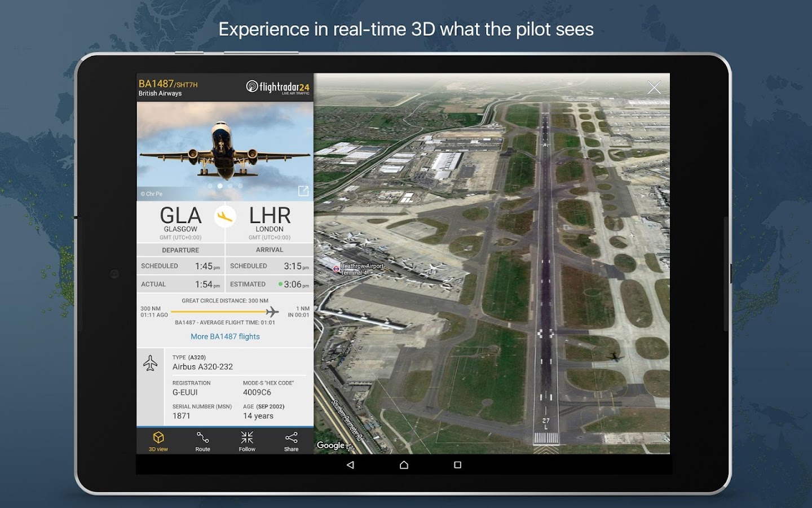
Task: Click the G-EUUI registration value
Action: [x=185, y=392]
